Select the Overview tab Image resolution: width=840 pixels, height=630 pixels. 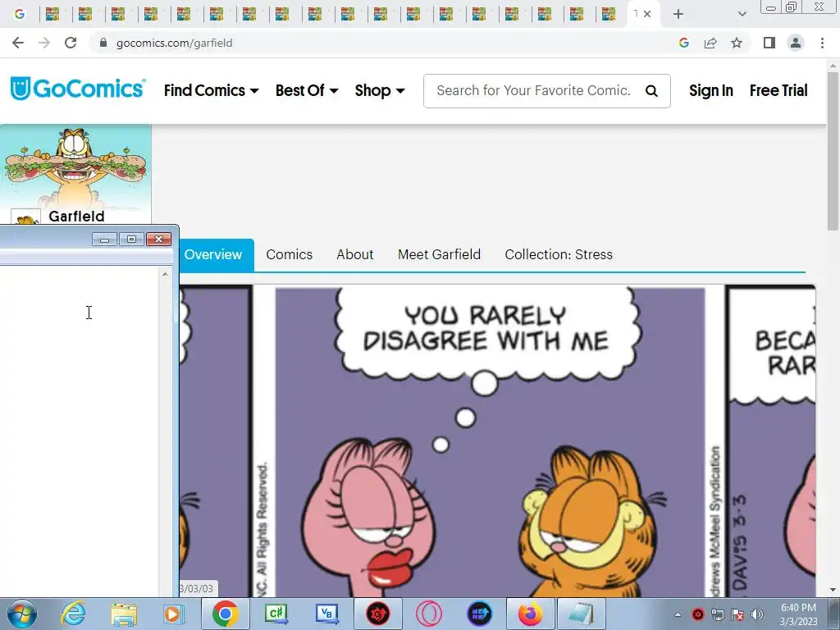212,254
